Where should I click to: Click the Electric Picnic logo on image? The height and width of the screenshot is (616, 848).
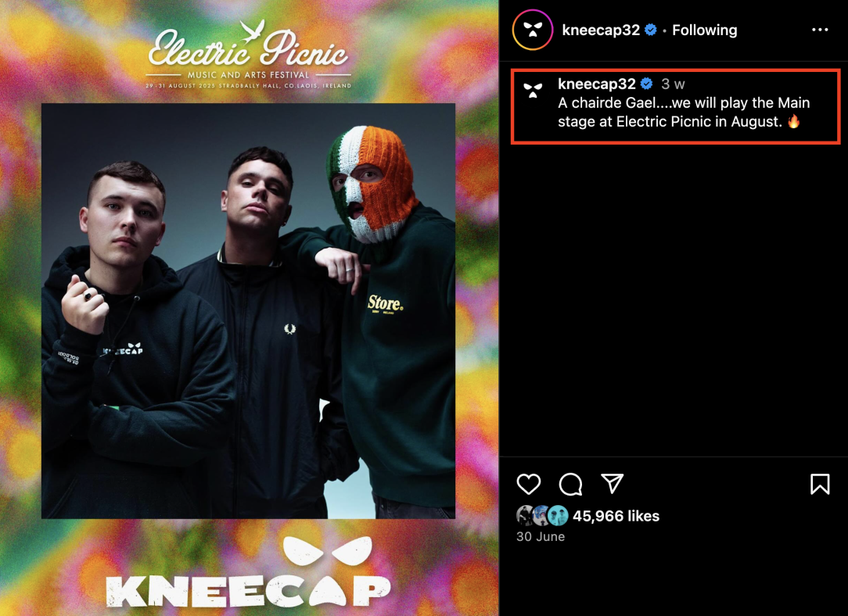[x=248, y=54]
